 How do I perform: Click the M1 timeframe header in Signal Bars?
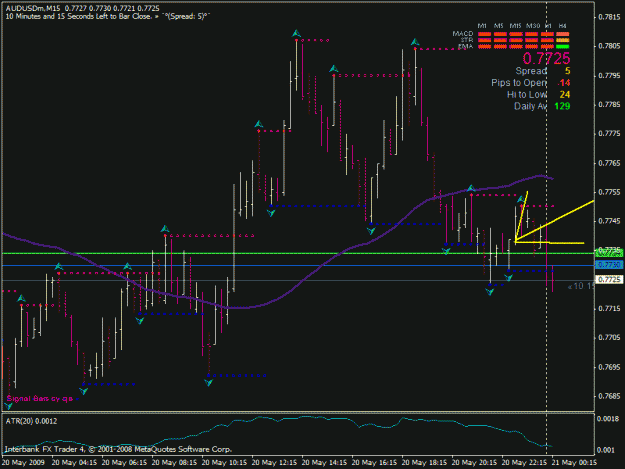482,26
